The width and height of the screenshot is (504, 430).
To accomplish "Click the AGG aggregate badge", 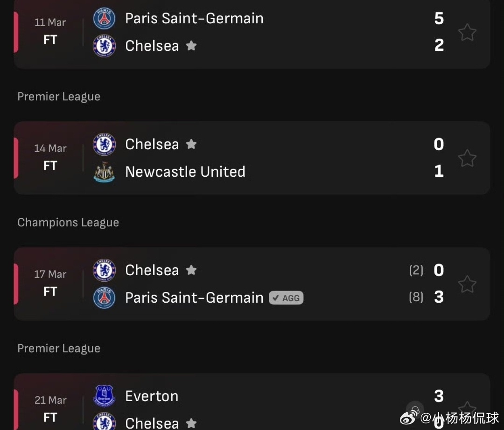I will click(x=286, y=298).
